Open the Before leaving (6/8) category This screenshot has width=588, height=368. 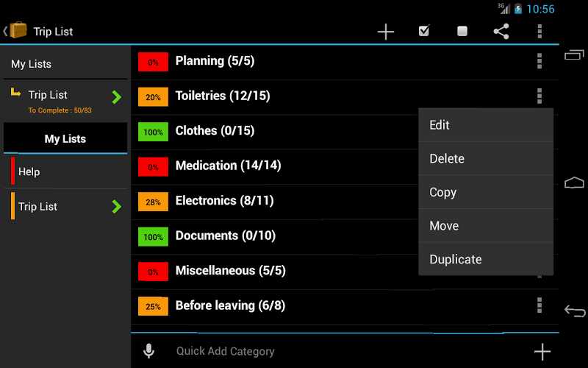point(230,305)
